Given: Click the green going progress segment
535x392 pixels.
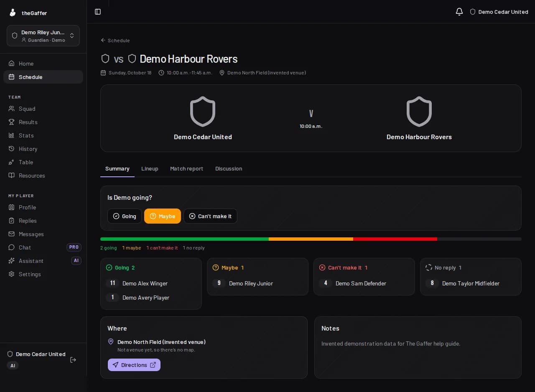Looking at the screenshot, I should tap(184, 239).
